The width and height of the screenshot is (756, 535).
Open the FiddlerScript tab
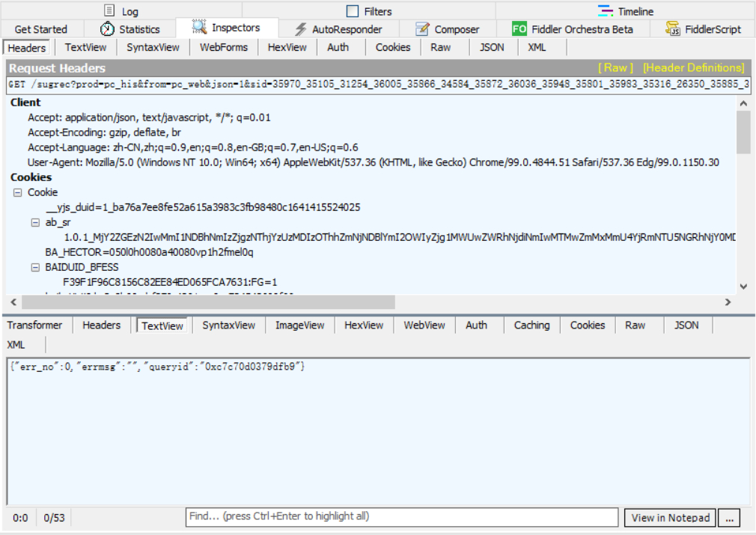click(703, 29)
